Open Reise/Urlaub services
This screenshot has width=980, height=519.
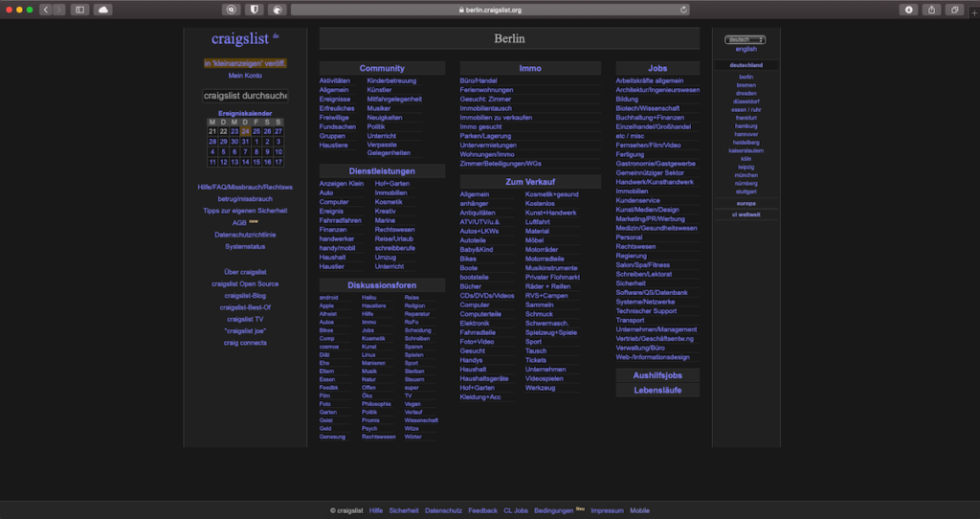pyautogui.click(x=393, y=238)
